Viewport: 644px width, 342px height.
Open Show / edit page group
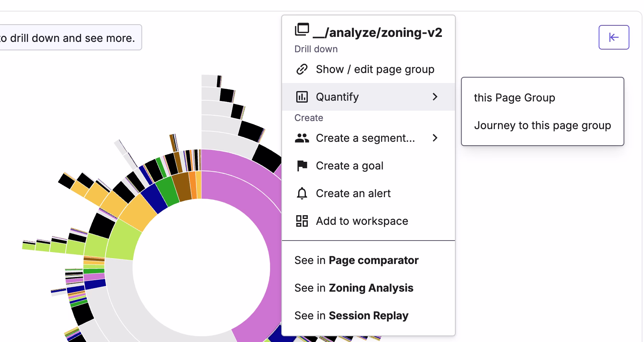pos(375,69)
